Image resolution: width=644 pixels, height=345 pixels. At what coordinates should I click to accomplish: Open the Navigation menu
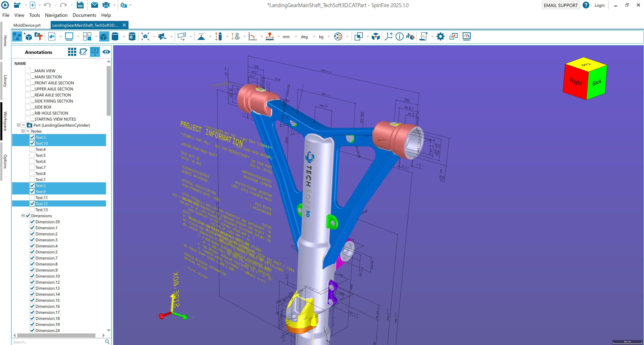(56, 15)
